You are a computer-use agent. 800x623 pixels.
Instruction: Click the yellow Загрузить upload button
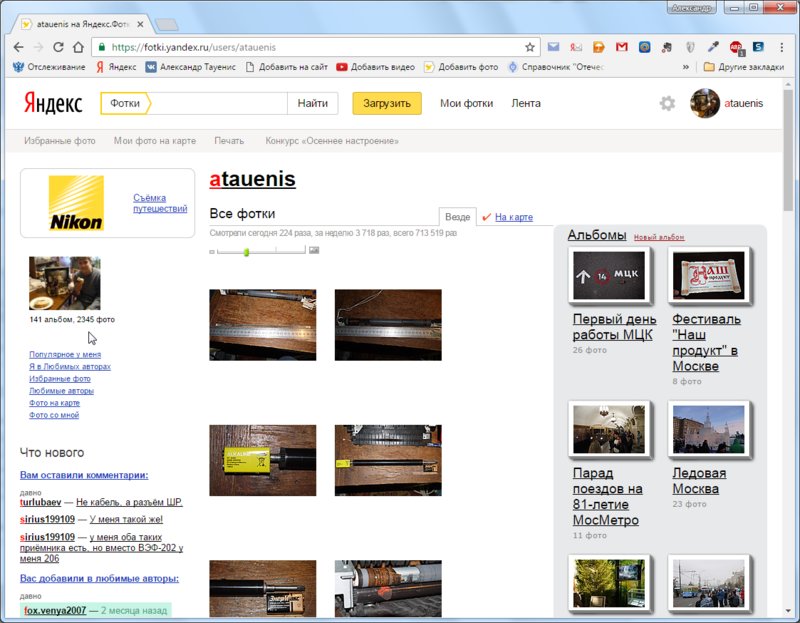(x=387, y=104)
